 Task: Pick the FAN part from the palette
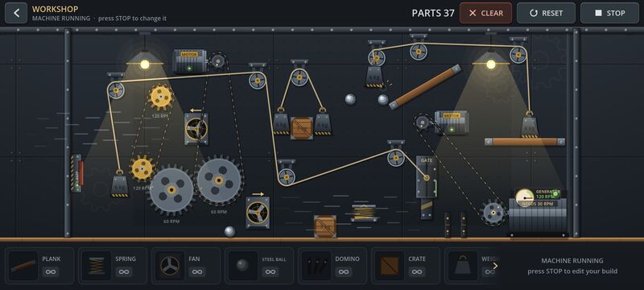tap(186, 266)
